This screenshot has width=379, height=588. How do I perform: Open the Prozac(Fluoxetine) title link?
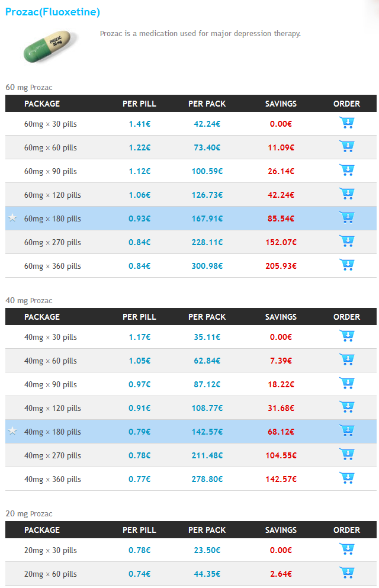click(53, 12)
